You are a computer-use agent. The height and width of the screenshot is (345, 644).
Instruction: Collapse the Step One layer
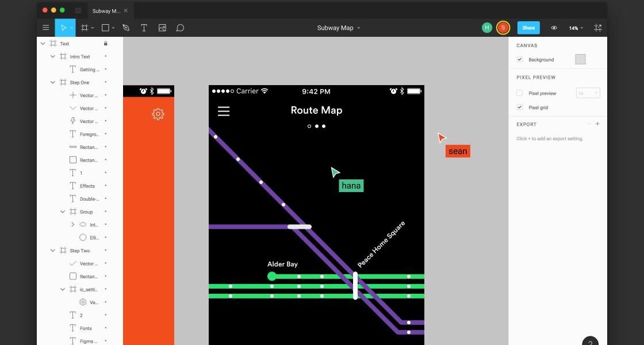click(x=52, y=82)
